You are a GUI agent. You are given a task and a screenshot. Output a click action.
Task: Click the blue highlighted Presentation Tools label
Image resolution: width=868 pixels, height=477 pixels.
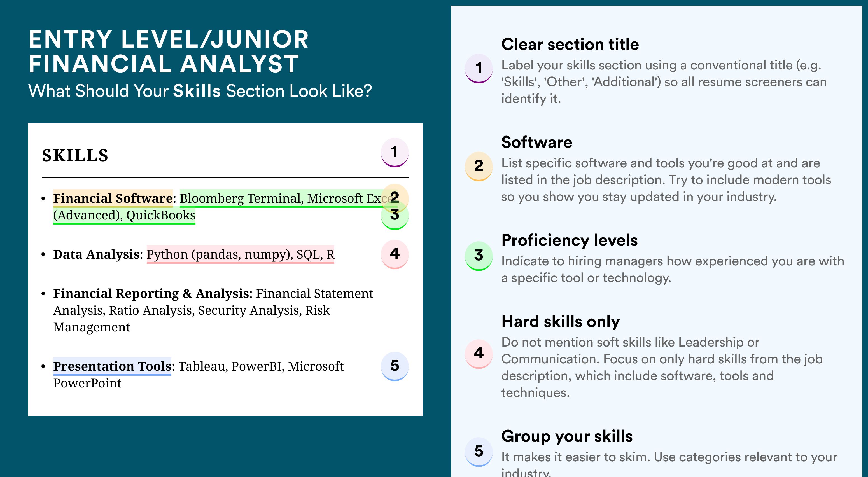[112, 366]
